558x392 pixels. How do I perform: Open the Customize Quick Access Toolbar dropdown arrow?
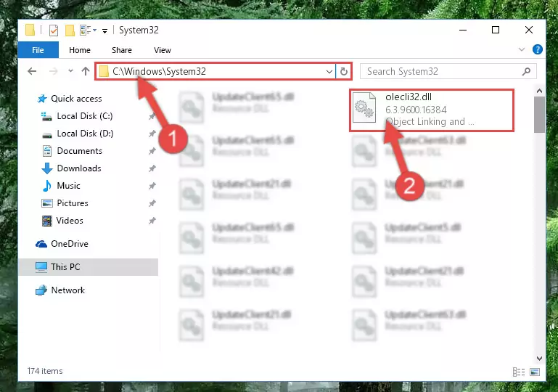(x=104, y=31)
